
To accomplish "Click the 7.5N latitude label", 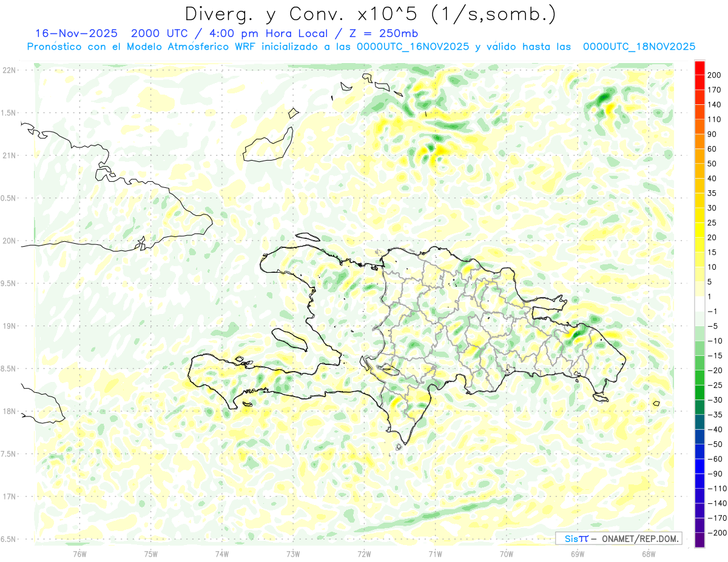I will coord(8,454).
